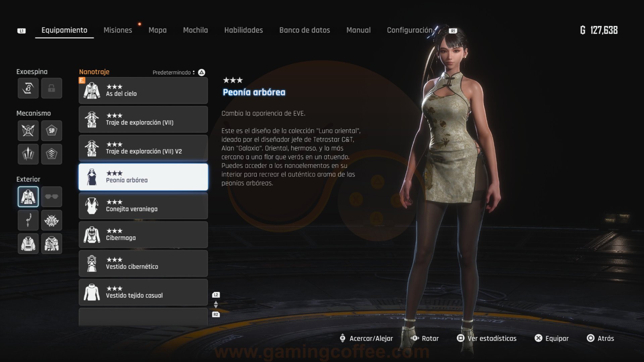Click the Predeterminado triangle button
This screenshot has width=644, height=362.
(x=202, y=72)
